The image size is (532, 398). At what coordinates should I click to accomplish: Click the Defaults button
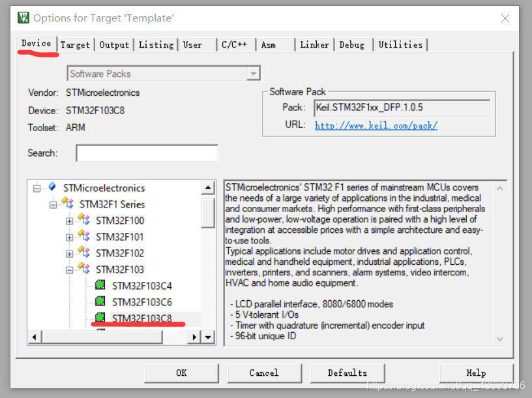(347, 373)
